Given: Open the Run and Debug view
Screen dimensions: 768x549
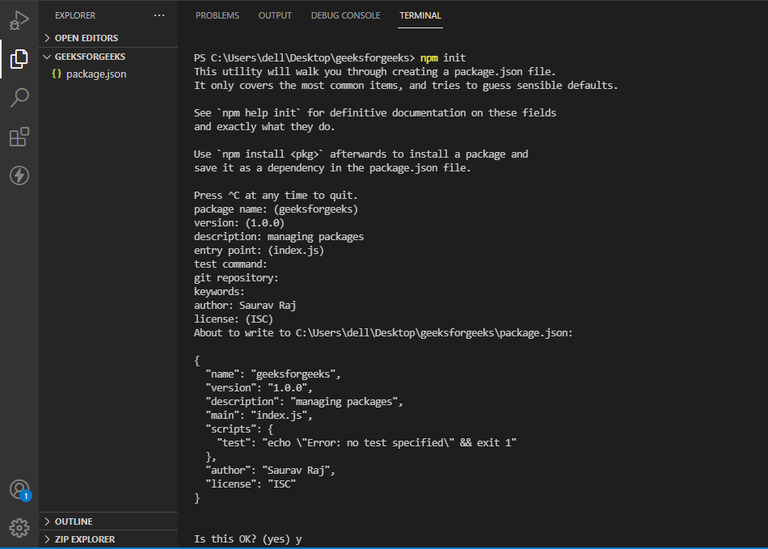Looking at the screenshot, I should 19,21.
